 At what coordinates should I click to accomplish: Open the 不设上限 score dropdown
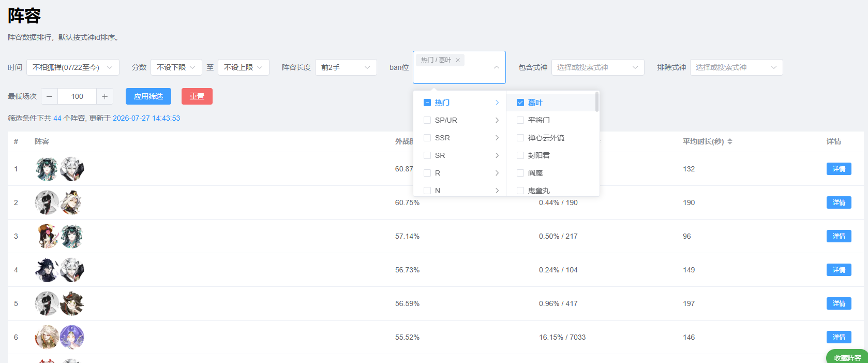coord(244,67)
